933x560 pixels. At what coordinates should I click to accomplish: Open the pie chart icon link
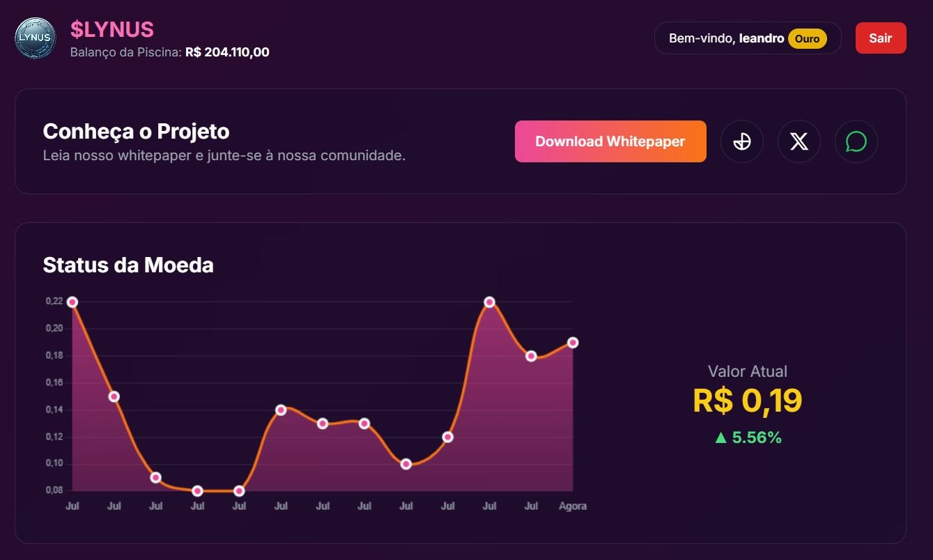point(742,141)
